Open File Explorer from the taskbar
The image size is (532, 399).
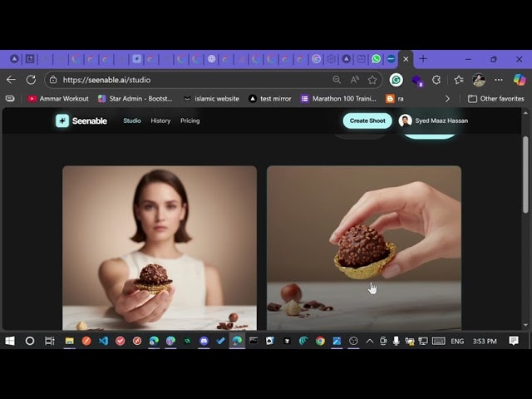(x=70, y=341)
